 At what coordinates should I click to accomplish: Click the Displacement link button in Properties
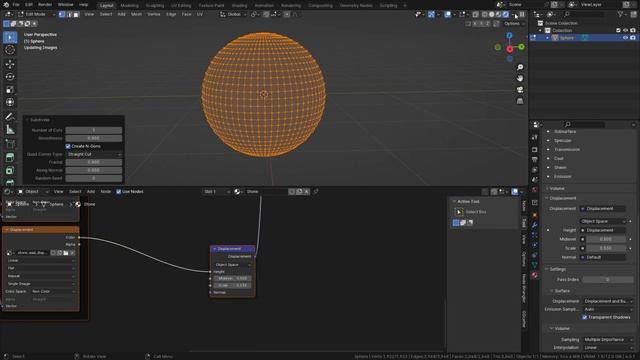603,209
